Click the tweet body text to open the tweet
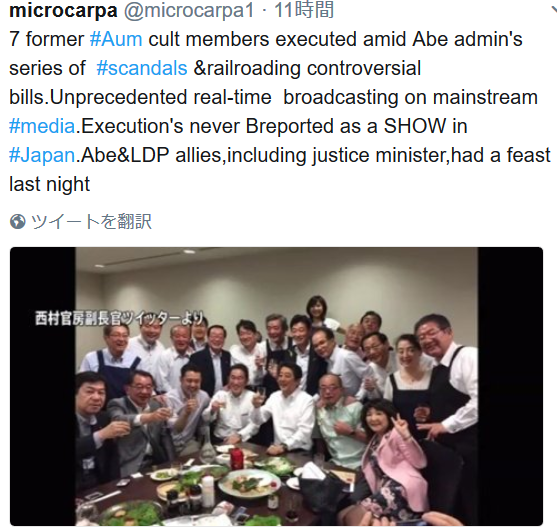 (x=280, y=112)
